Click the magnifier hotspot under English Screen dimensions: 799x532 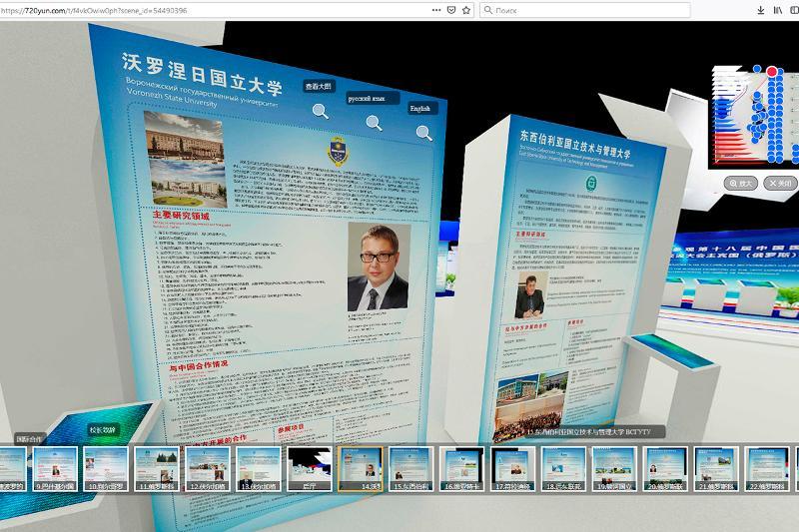[423, 133]
